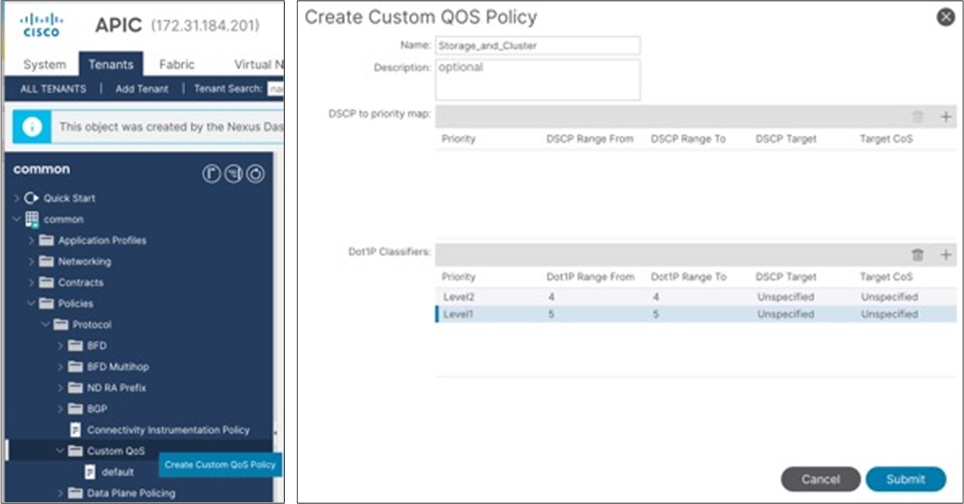Open the Fabric tab
Screen dimensions: 964x504
tap(177, 65)
